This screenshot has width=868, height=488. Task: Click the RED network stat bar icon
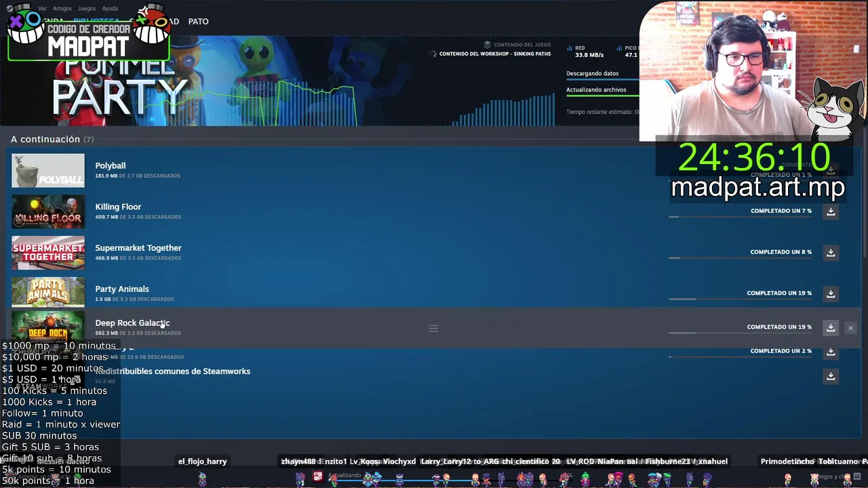click(x=570, y=48)
